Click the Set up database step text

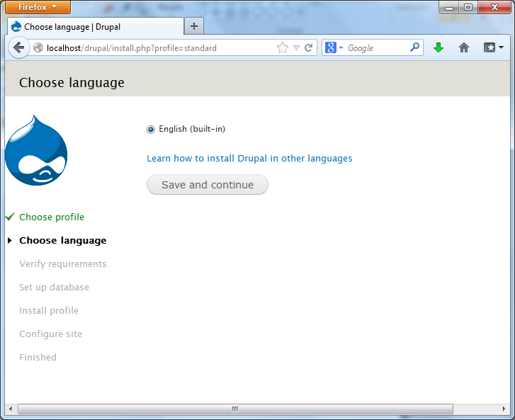(x=54, y=288)
